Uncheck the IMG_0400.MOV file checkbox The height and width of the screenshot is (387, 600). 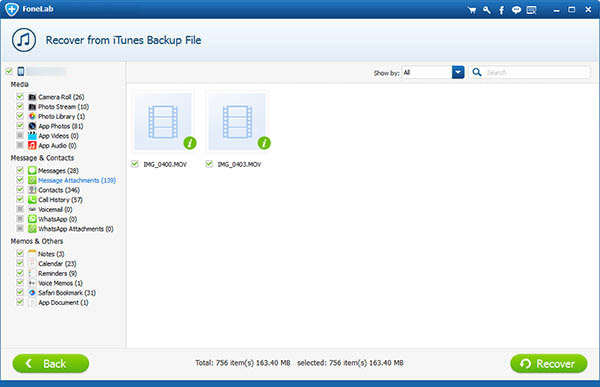click(135, 164)
